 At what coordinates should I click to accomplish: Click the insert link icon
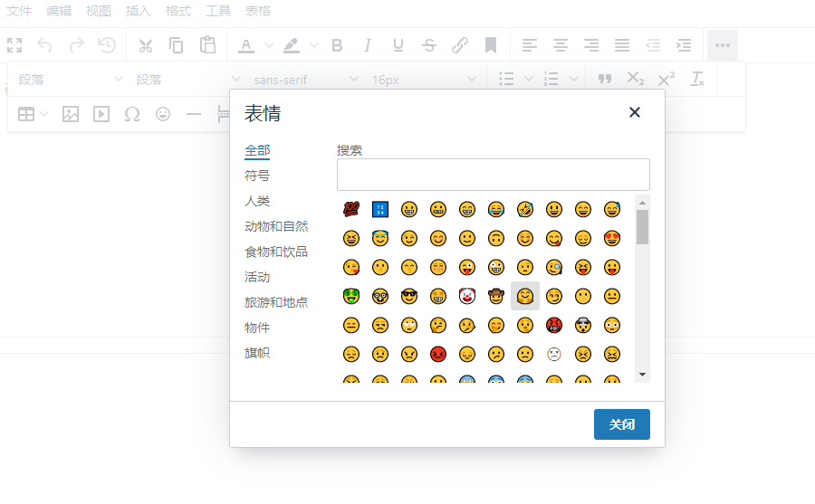click(460, 45)
